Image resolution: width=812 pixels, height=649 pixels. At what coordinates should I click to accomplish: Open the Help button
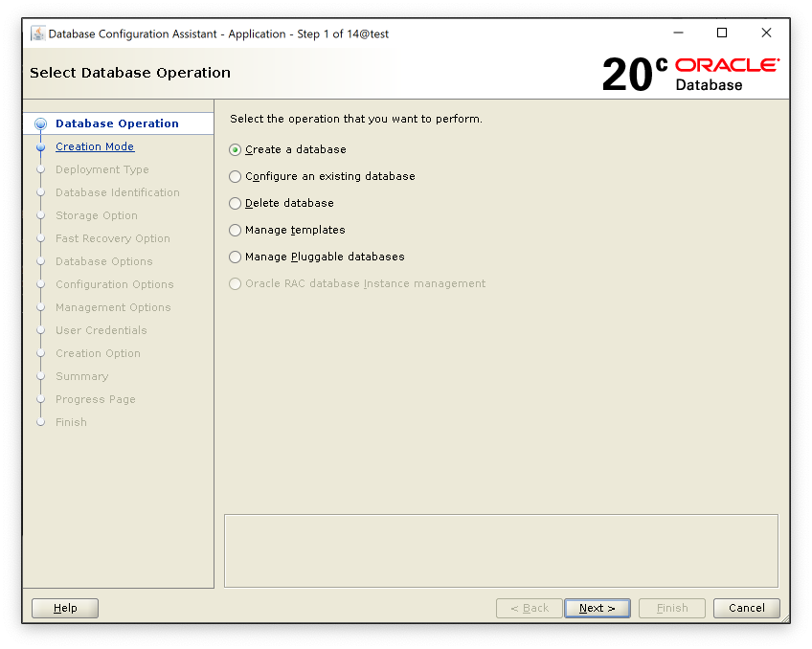point(65,608)
